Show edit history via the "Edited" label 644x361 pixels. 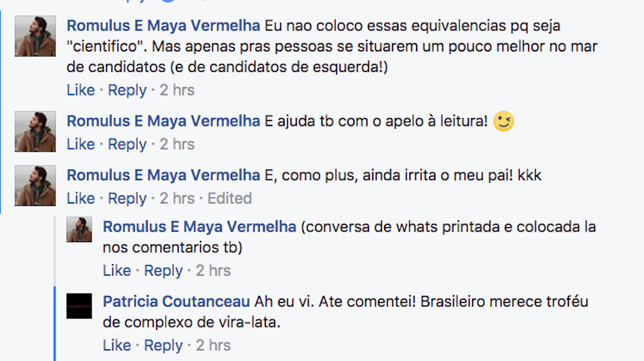tap(229, 198)
